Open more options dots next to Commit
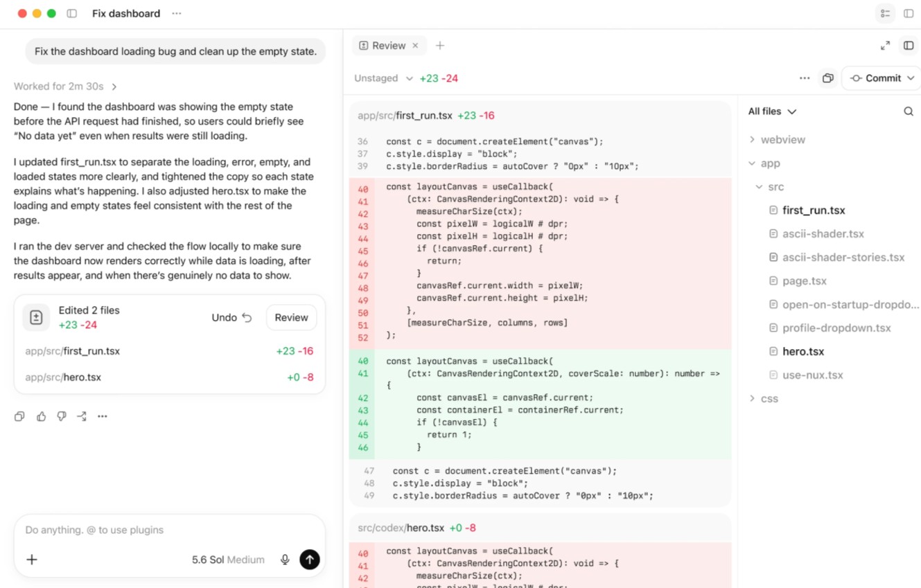This screenshot has width=921, height=588. point(805,78)
